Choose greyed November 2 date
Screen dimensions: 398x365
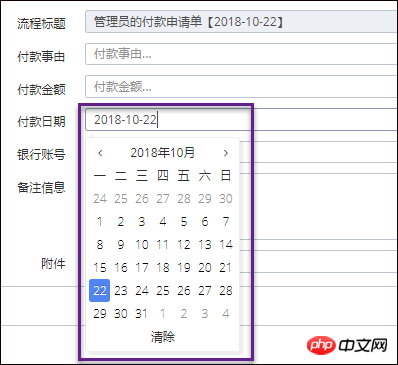184,314
